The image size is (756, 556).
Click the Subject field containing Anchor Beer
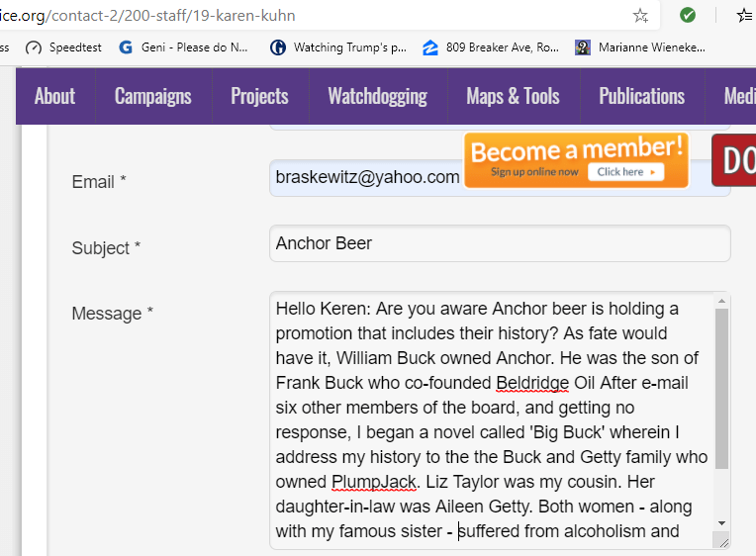pyautogui.click(x=499, y=243)
